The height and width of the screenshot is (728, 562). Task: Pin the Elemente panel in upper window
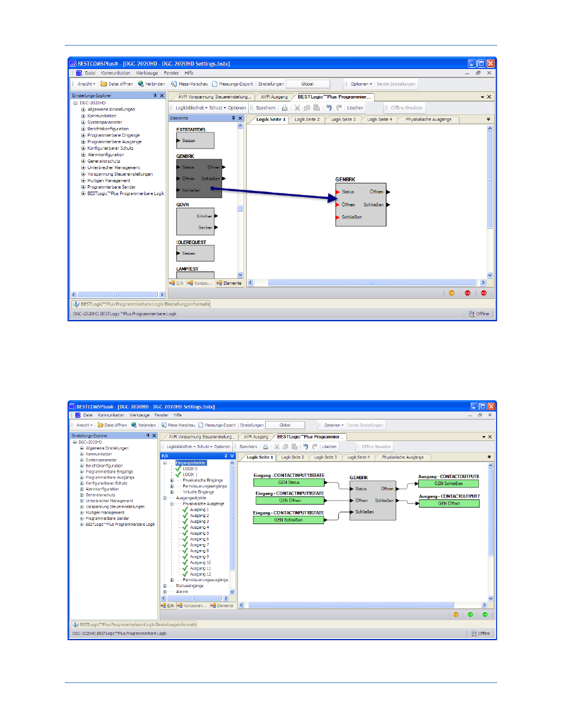[x=233, y=118]
